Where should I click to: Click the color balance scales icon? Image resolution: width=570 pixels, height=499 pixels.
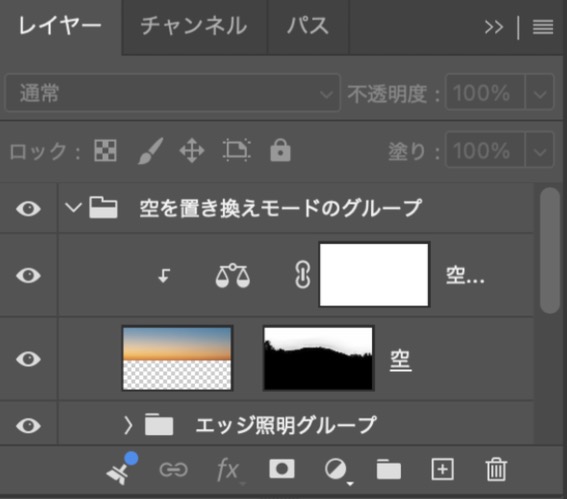[233, 276]
